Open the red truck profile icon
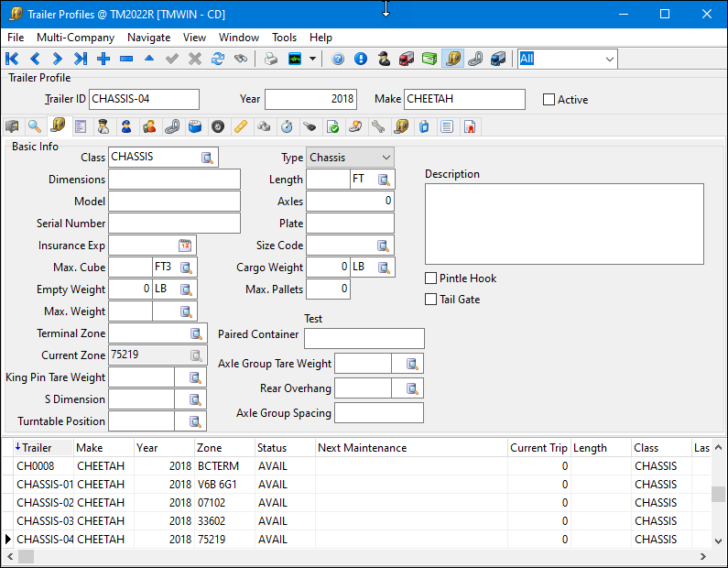 (x=407, y=60)
